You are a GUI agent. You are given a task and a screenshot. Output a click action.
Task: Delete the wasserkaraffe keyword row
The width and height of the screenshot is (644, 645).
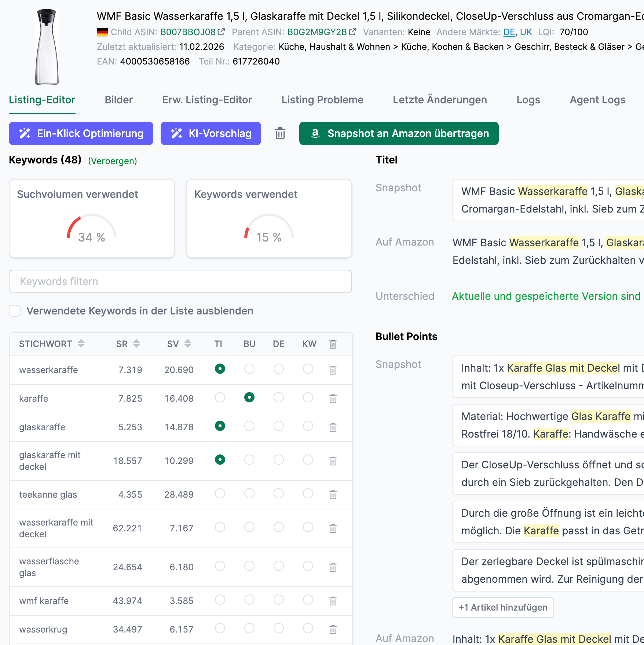[333, 370]
